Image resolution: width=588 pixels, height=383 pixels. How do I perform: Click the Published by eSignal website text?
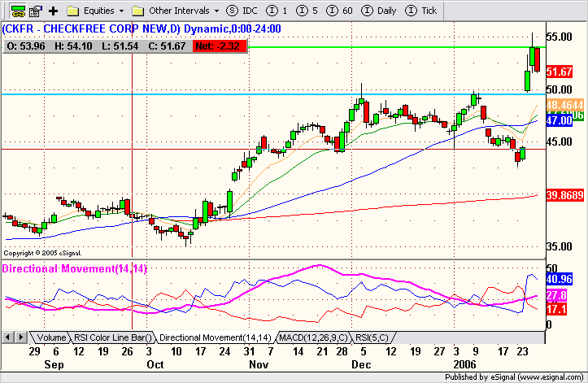coord(514,377)
